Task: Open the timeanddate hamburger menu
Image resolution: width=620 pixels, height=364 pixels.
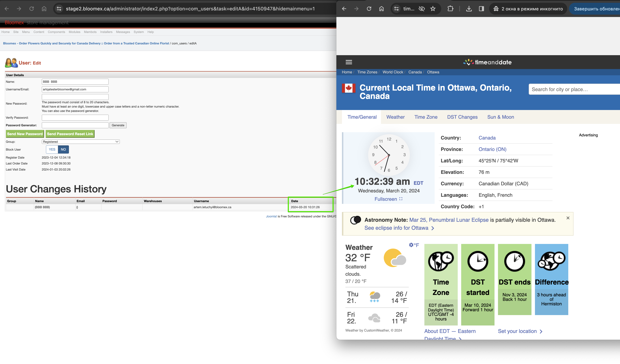Action: coord(349,62)
